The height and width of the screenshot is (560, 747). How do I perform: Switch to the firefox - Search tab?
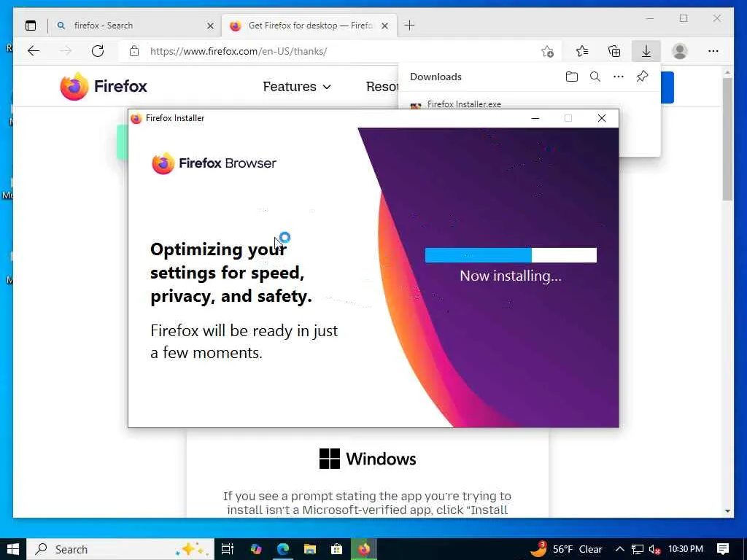(x=135, y=26)
